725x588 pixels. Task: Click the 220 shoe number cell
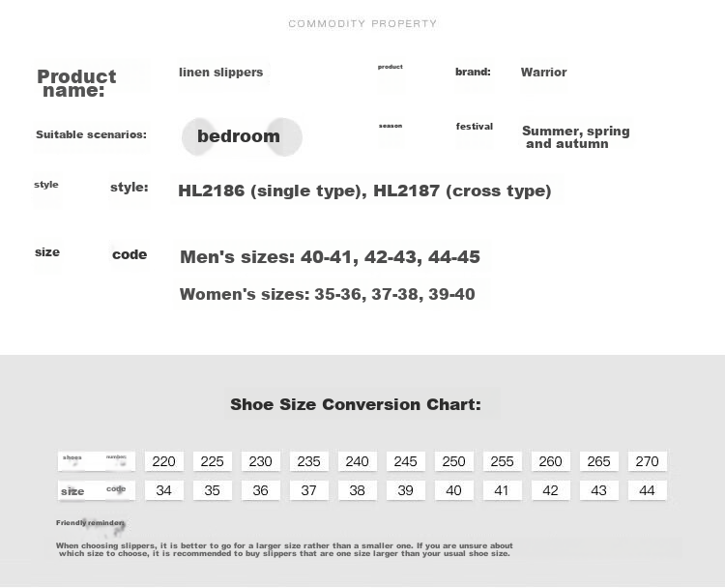164,461
